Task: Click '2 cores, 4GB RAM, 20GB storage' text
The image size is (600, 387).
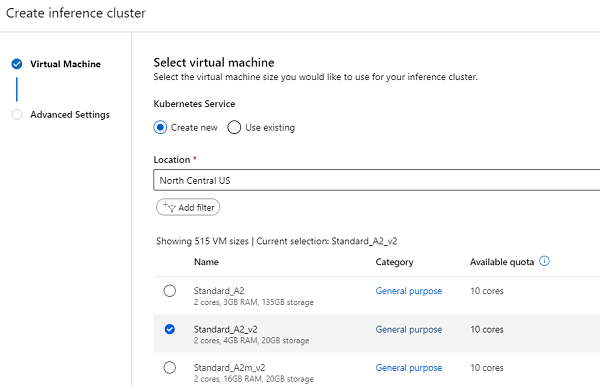Action: pos(251,341)
